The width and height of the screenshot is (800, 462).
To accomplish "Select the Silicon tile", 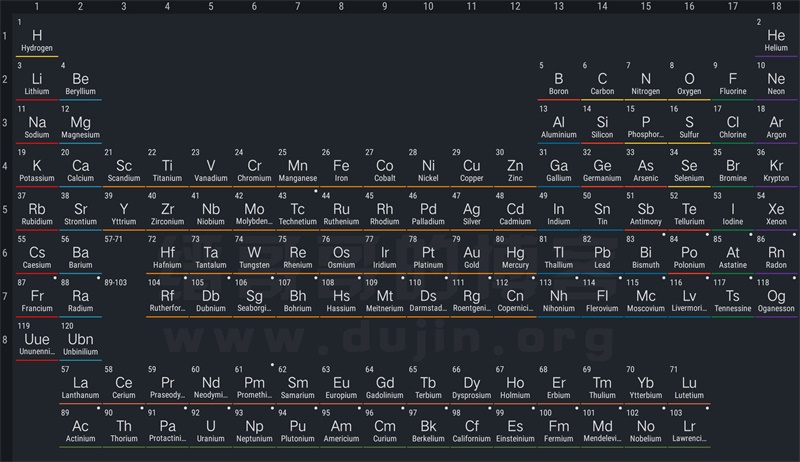I will pos(602,123).
